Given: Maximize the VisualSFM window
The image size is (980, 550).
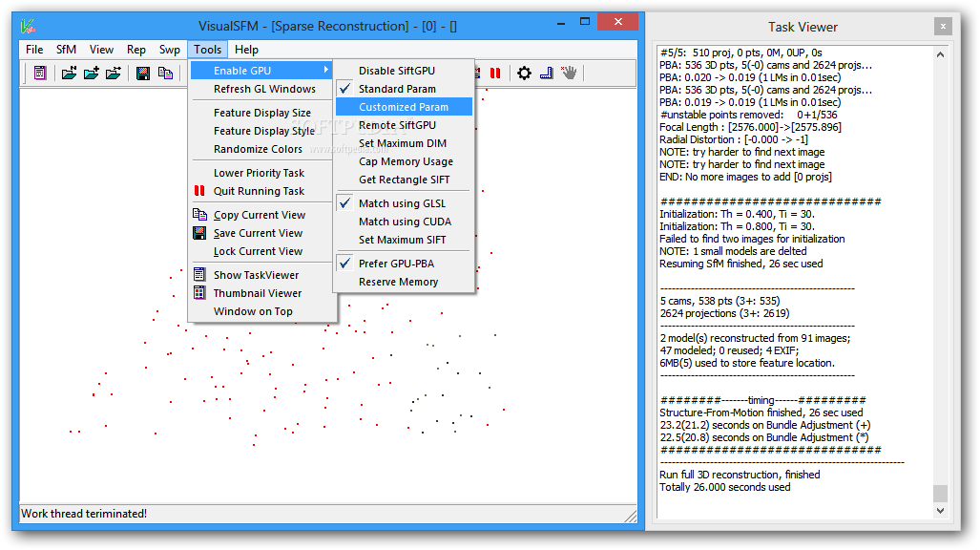Looking at the screenshot, I should point(584,22).
